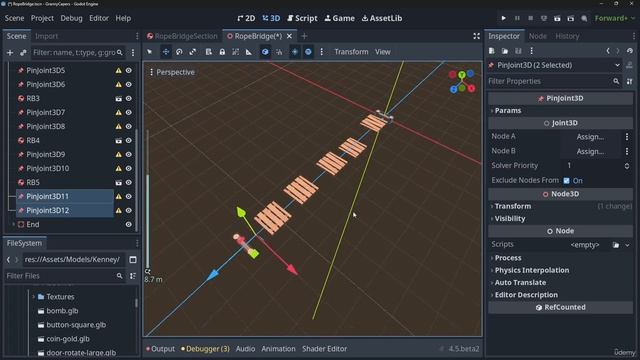Toggle Exclude Nodes From Collision checkbox
Image resolution: width=640 pixels, height=360 pixels.
pos(567,180)
